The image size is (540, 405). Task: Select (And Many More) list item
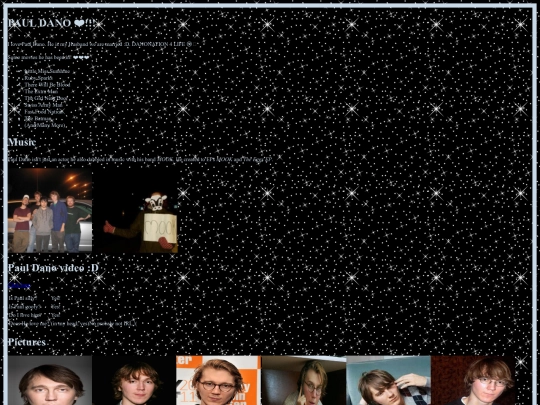[x=45, y=125]
